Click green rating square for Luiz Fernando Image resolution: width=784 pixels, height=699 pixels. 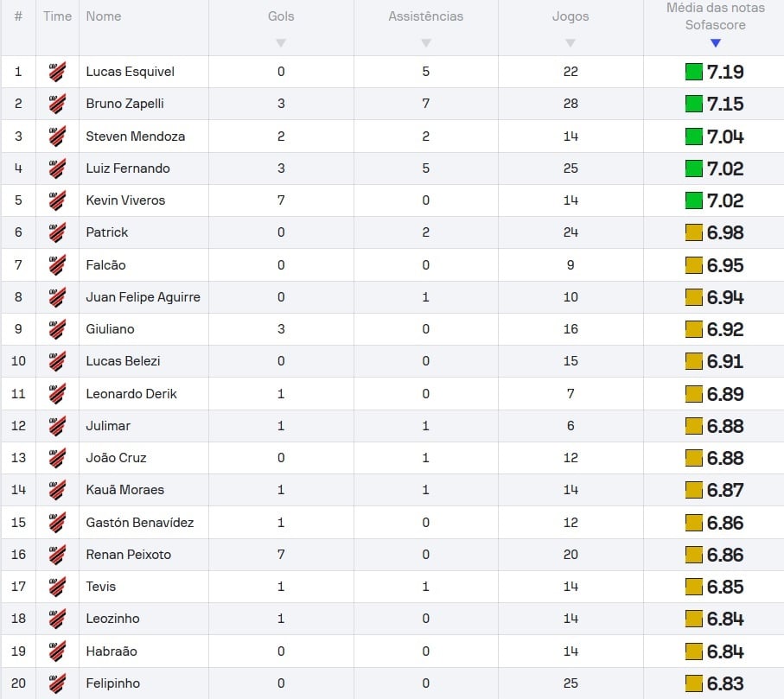click(x=693, y=168)
